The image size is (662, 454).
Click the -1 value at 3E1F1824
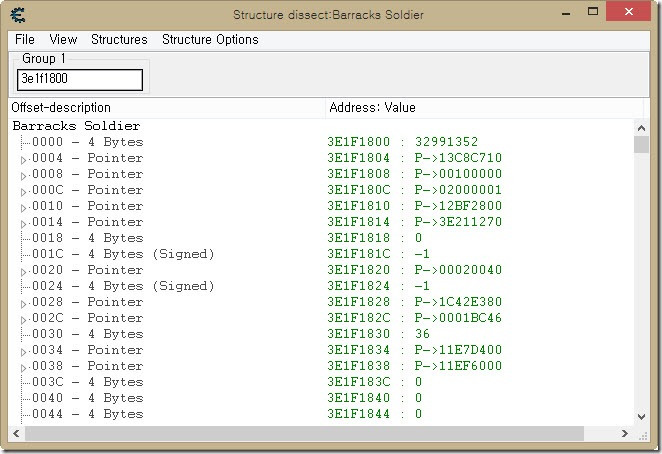pyautogui.click(x=422, y=286)
